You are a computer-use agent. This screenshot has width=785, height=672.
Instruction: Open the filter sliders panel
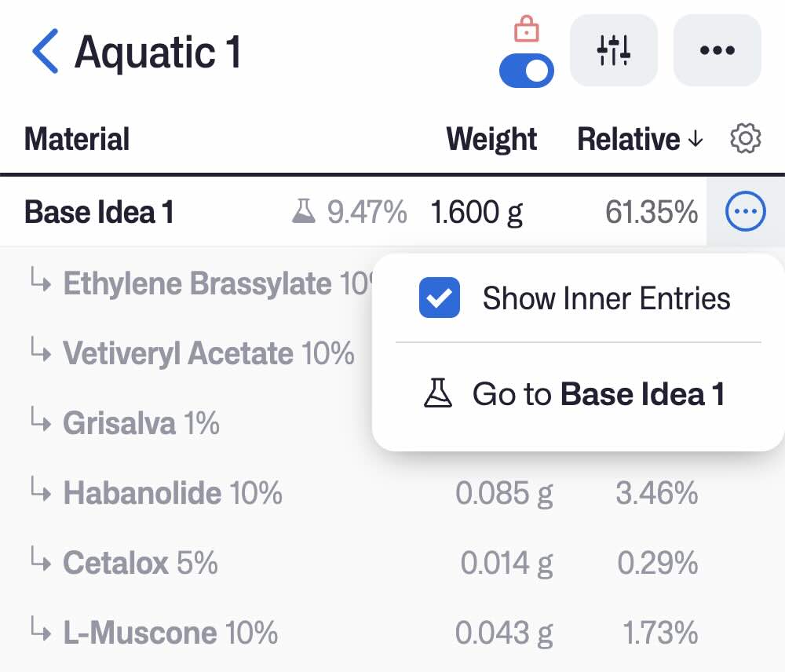tap(613, 50)
